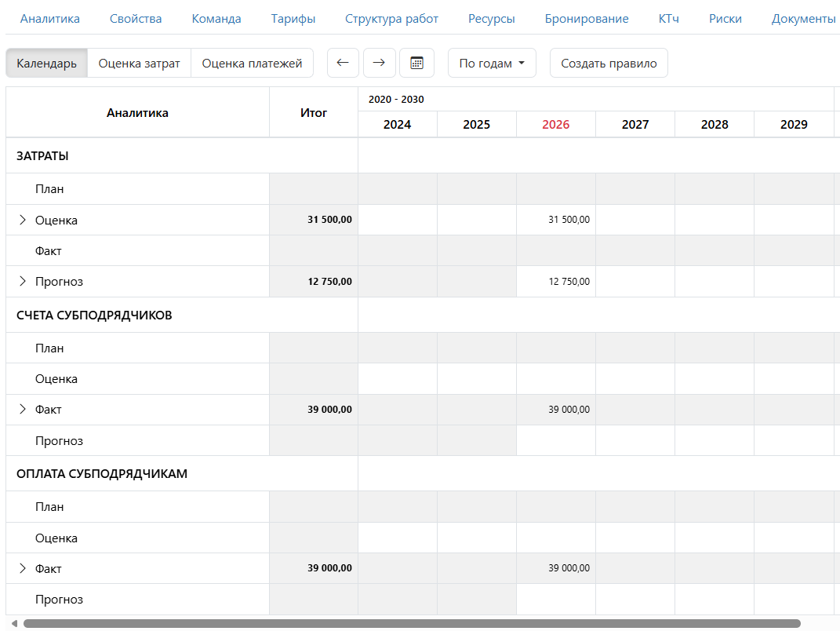
Task: Open the calendar date picker icon
Action: (416, 64)
